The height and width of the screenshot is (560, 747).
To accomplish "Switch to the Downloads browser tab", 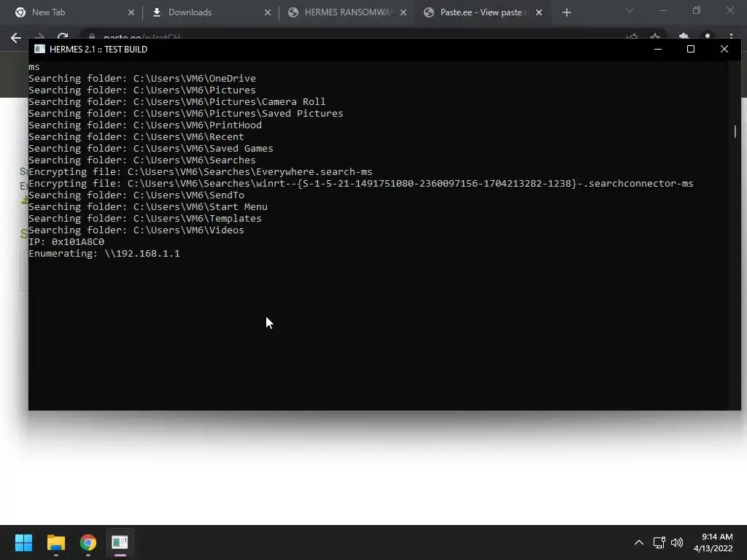I will point(209,12).
